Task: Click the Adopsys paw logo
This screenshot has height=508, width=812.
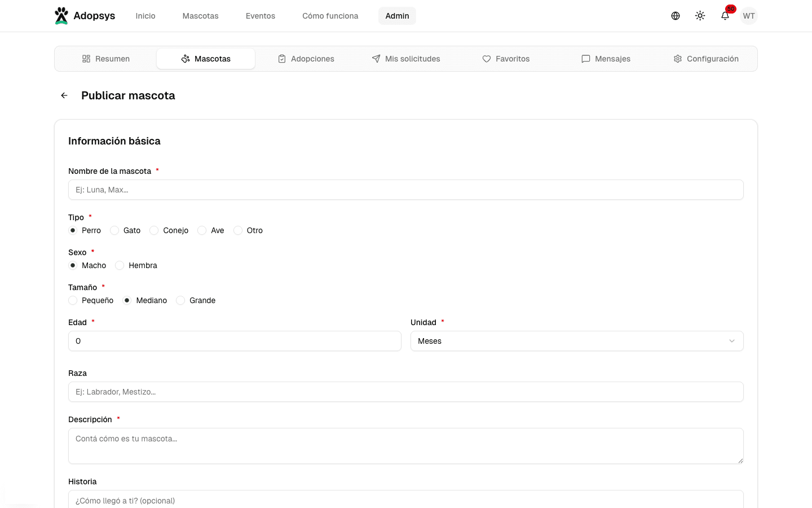Action: coord(61,16)
